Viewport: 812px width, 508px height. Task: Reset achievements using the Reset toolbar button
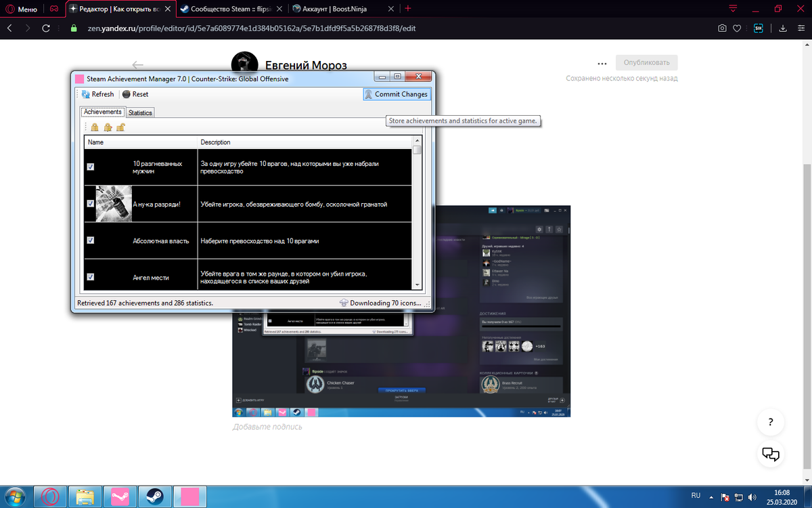pos(135,94)
